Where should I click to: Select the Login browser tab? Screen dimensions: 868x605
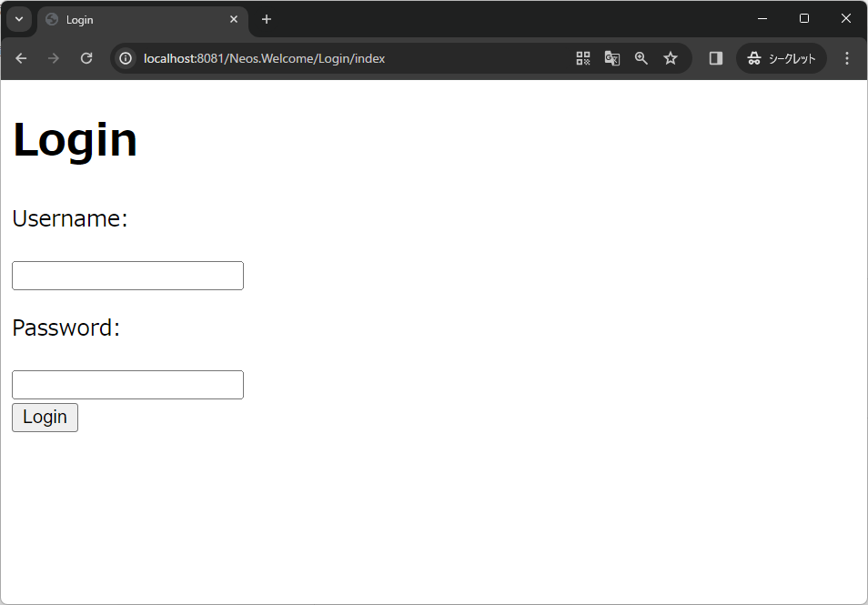(143, 19)
